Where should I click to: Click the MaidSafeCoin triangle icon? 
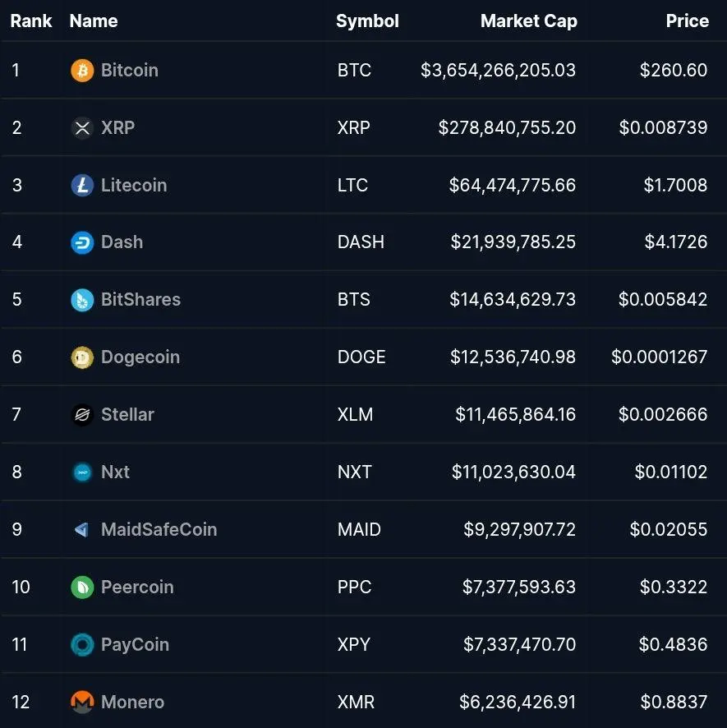(81, 530)
